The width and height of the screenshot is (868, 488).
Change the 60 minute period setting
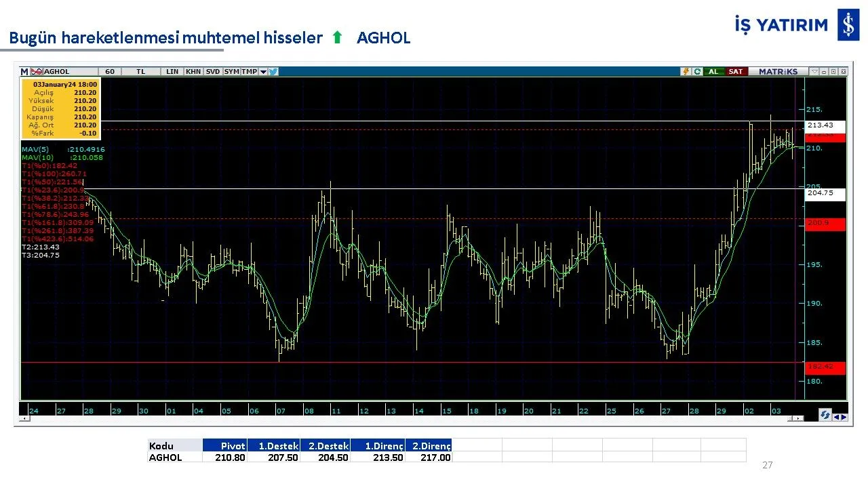point(109,71)
